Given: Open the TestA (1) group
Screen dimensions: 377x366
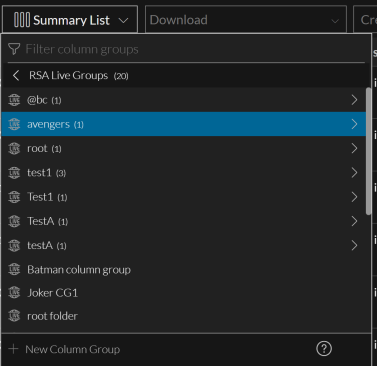Looking at the screenshot, I should [x=184, y=221].
